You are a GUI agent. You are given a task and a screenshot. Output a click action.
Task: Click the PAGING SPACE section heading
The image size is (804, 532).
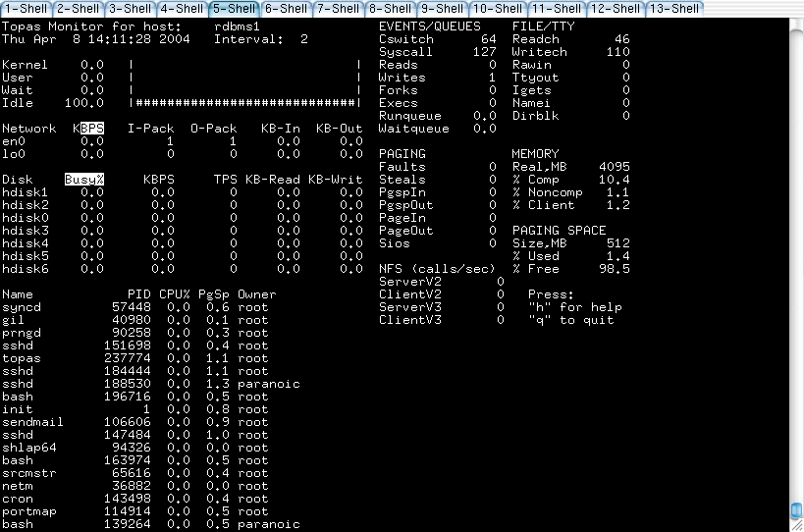pos(559,231)
